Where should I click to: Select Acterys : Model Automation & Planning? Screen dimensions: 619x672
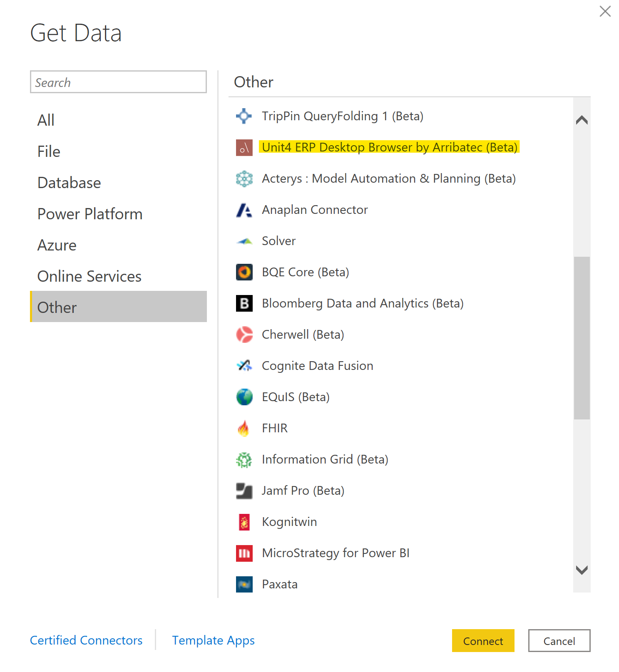389,179
